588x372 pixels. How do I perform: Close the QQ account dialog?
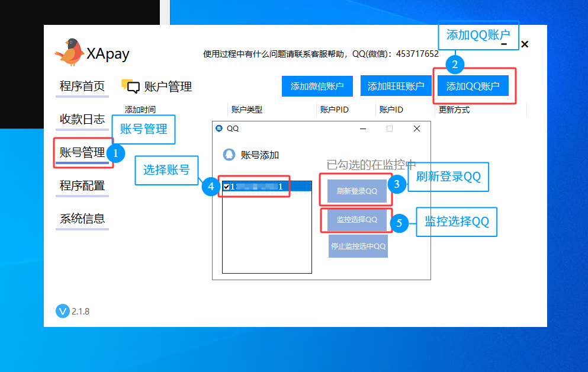(x=417, y=129)
